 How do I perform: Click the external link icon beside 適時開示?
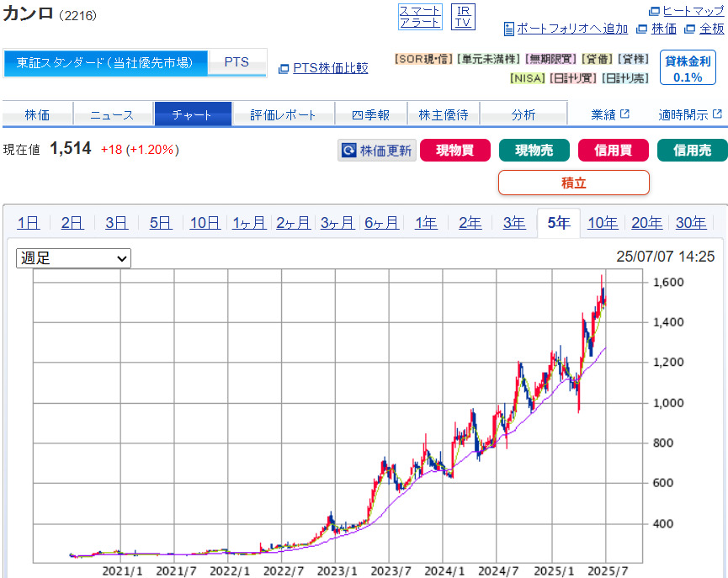[x=717, y=114]
